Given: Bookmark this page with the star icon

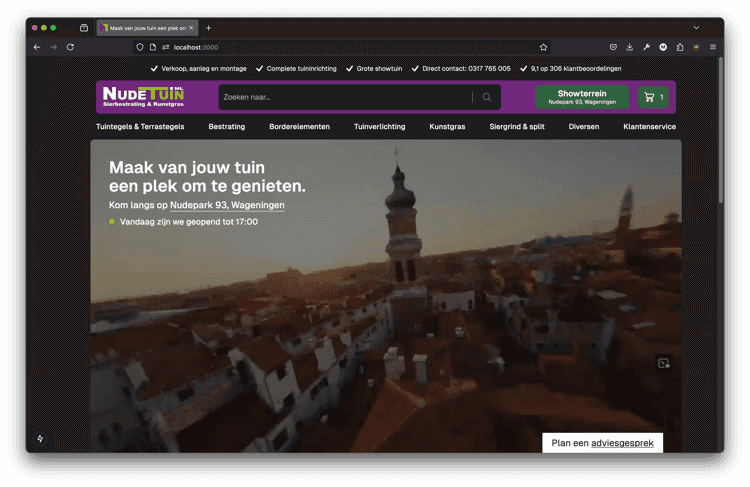Looking at the screenshot, I should tap(544, 47).
